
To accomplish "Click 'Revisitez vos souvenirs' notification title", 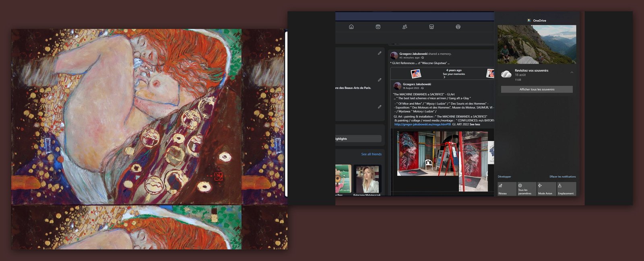I will point(531,70).
